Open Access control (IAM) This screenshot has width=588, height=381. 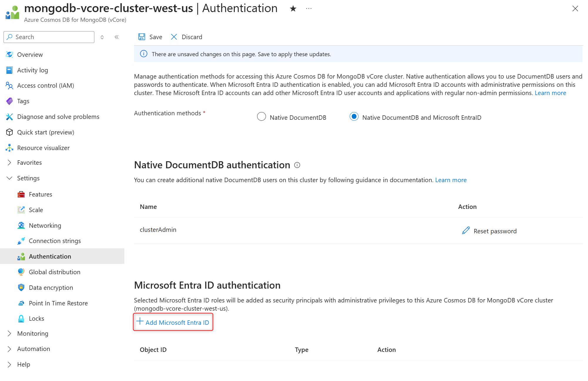(x=46, y=85)
